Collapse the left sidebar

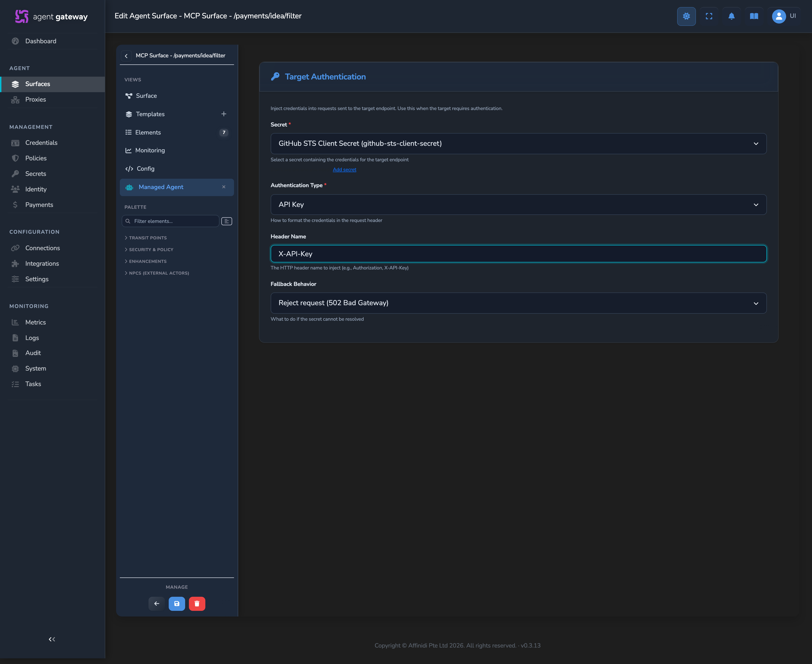click(52, 639)
